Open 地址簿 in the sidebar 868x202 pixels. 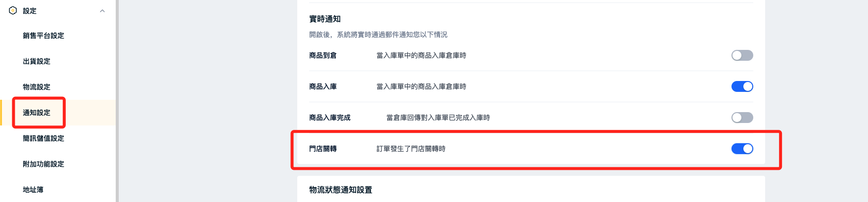(33, 190)
